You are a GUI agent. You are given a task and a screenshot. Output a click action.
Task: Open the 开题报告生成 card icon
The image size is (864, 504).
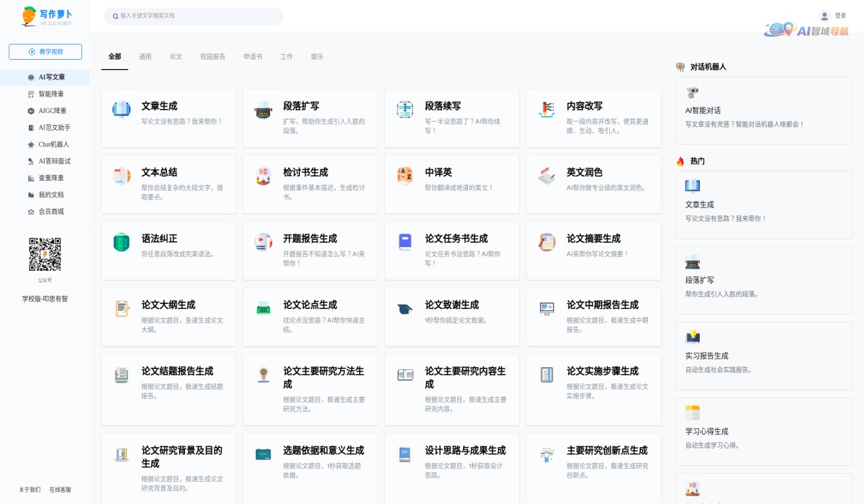click(x=263, y=242)
